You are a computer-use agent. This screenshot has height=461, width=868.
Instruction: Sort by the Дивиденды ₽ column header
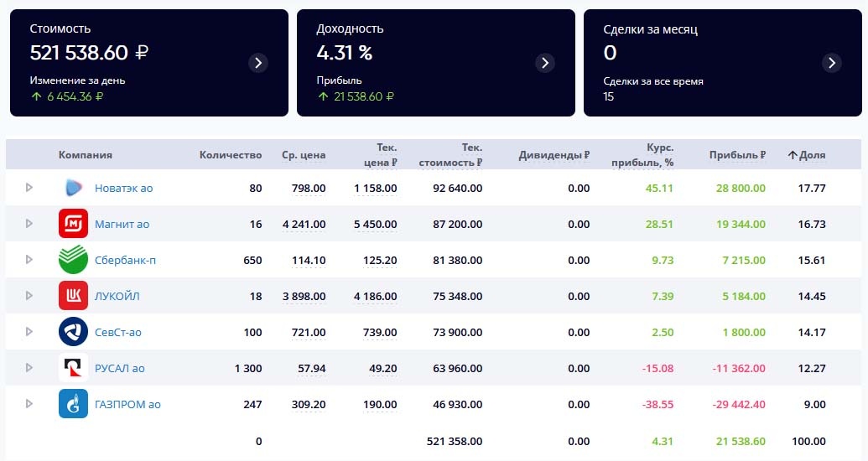click(x=554, y=155)
